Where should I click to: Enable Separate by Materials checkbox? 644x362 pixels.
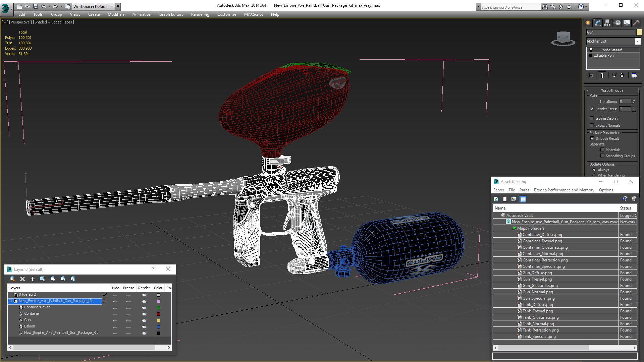coord(602,150)
